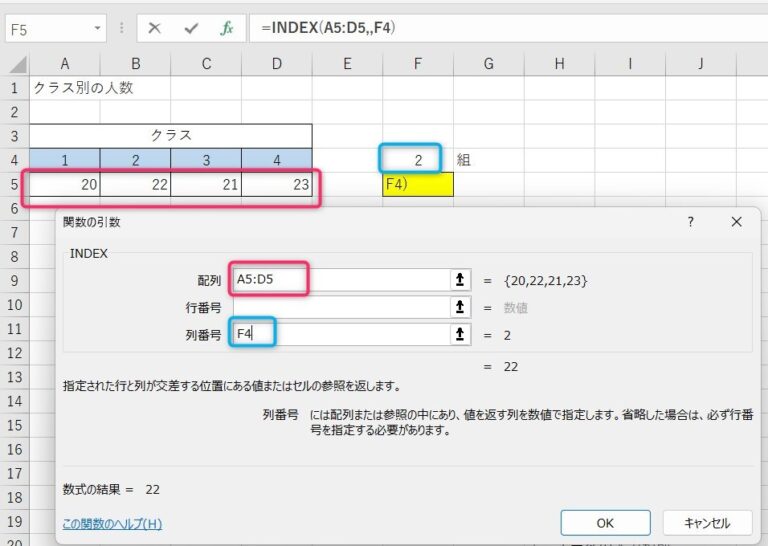Click cell D5 with value 23
Image resolution: width=768 pixels, height=546 pixels.
point(277,184)
